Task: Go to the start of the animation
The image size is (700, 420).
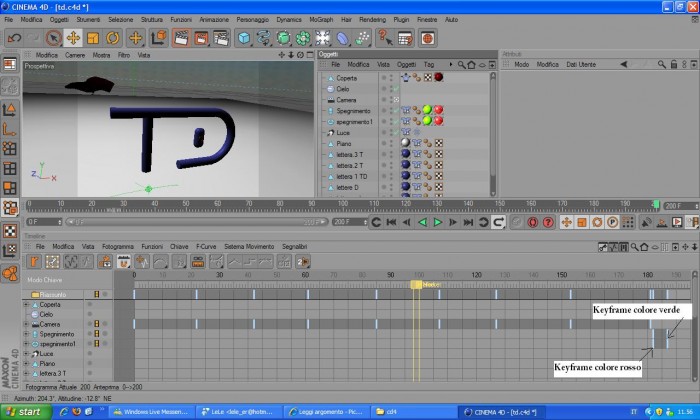Action: pos(392,222)
